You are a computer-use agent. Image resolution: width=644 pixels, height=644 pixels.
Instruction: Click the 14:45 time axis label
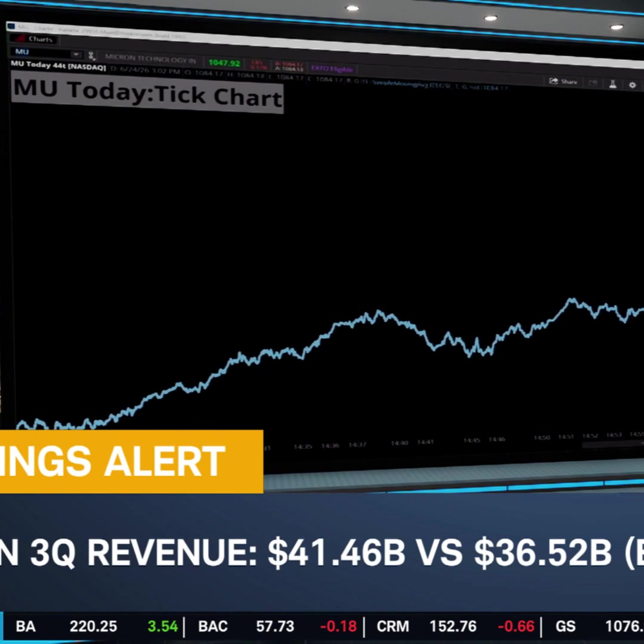click(472, 441)
